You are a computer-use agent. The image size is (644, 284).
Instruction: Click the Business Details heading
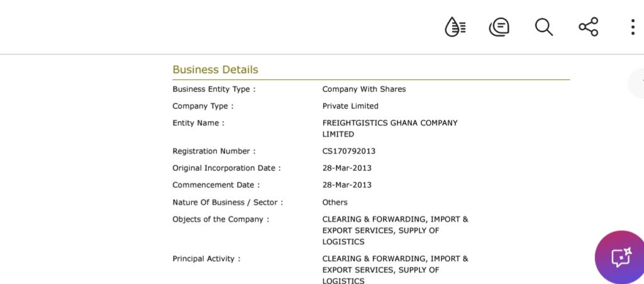(x=215, y=70)
